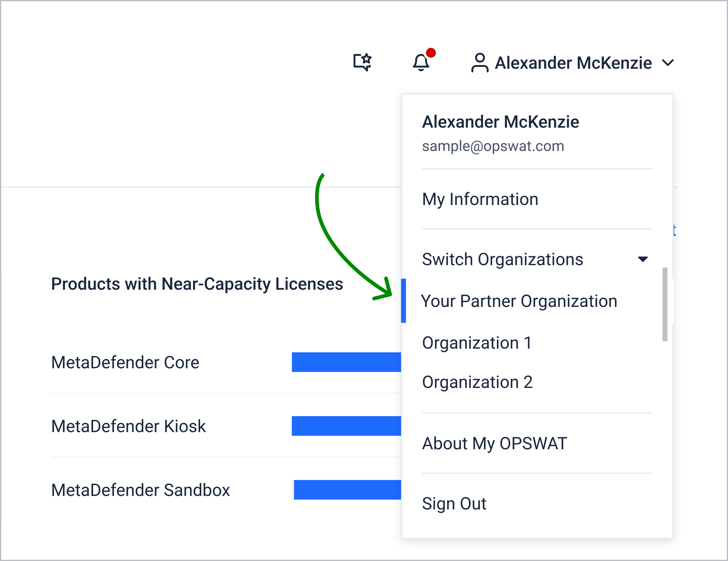Screen dimensions: 728x561
Task: Switch to Organization 1
Action: pyautogui.click(x=477, y=343)
